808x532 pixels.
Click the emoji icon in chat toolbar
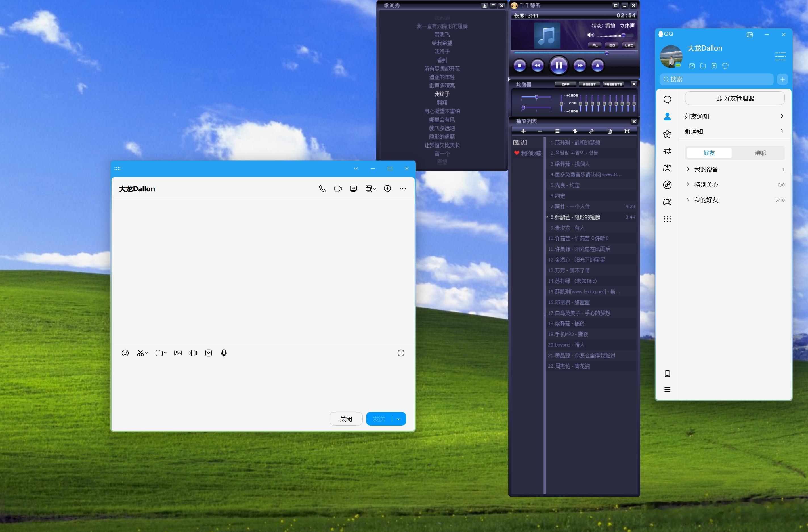point(125,353)
